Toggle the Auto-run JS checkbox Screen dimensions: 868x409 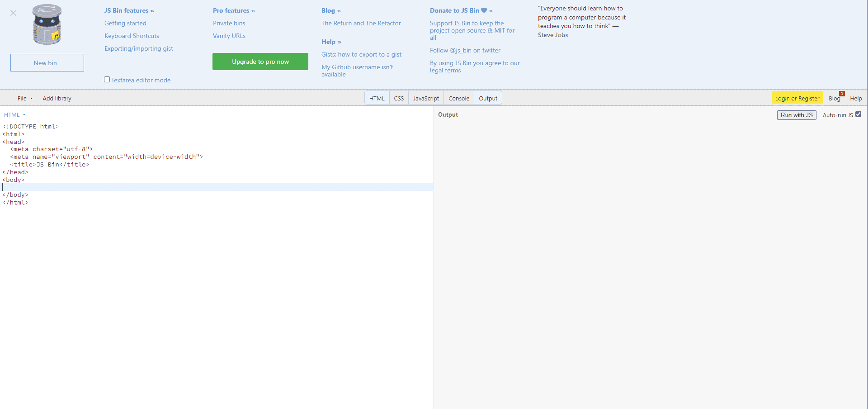pos(858,114)
